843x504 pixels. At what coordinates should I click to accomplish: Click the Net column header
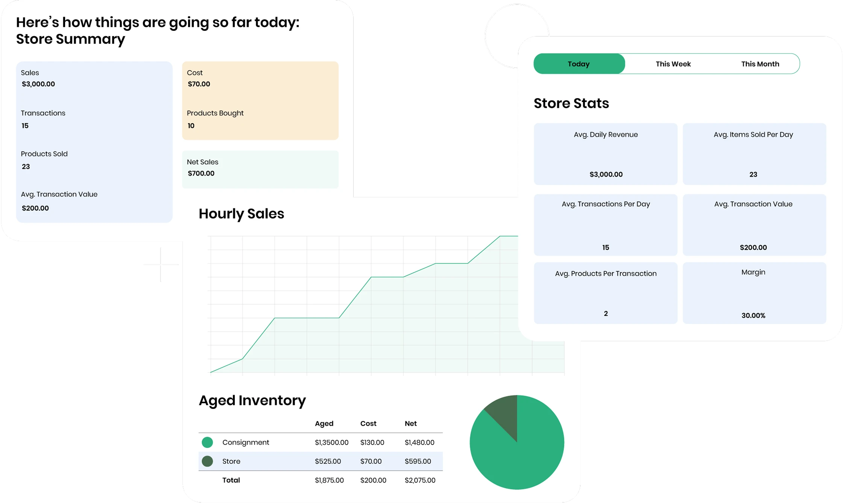[410, 424]
